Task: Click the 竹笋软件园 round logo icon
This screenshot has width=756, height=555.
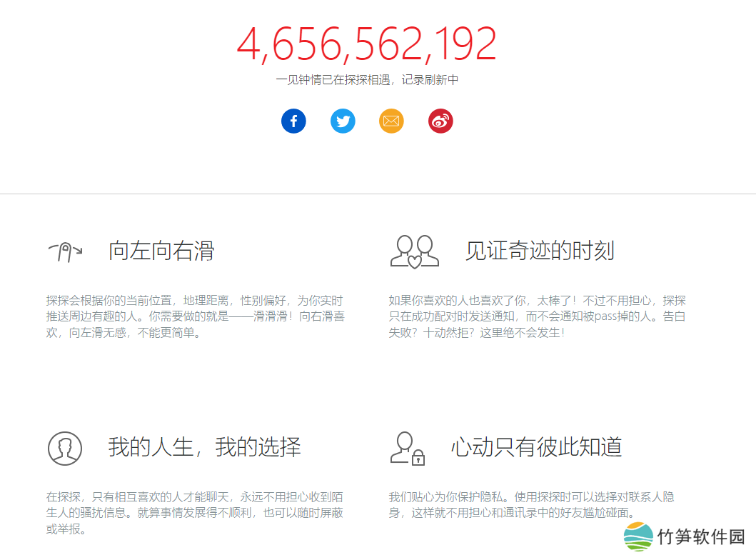Action: (638, 536)
